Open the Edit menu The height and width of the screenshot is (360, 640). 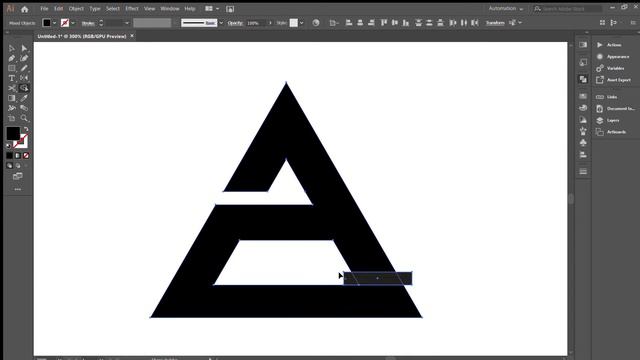(59, 9)
